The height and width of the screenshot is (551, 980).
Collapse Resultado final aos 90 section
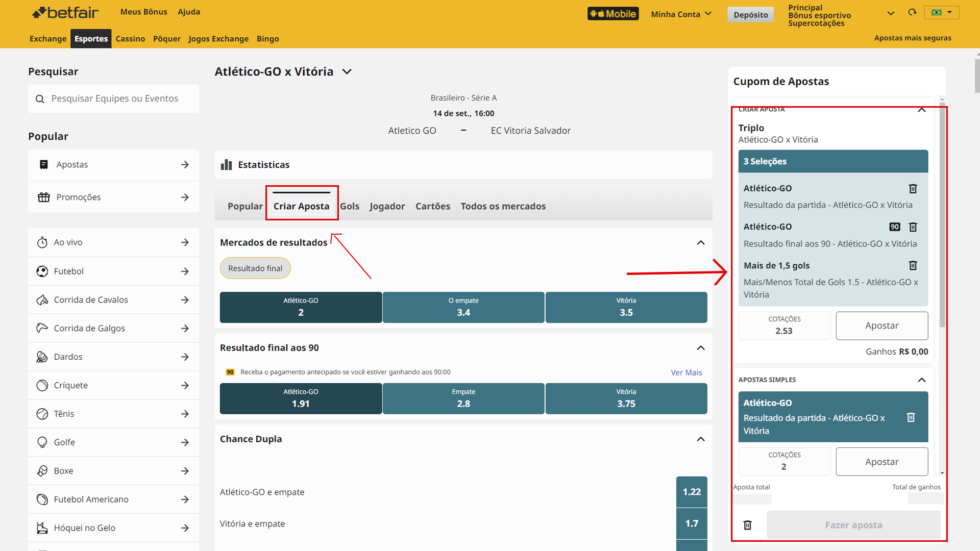tap(701, 348)
